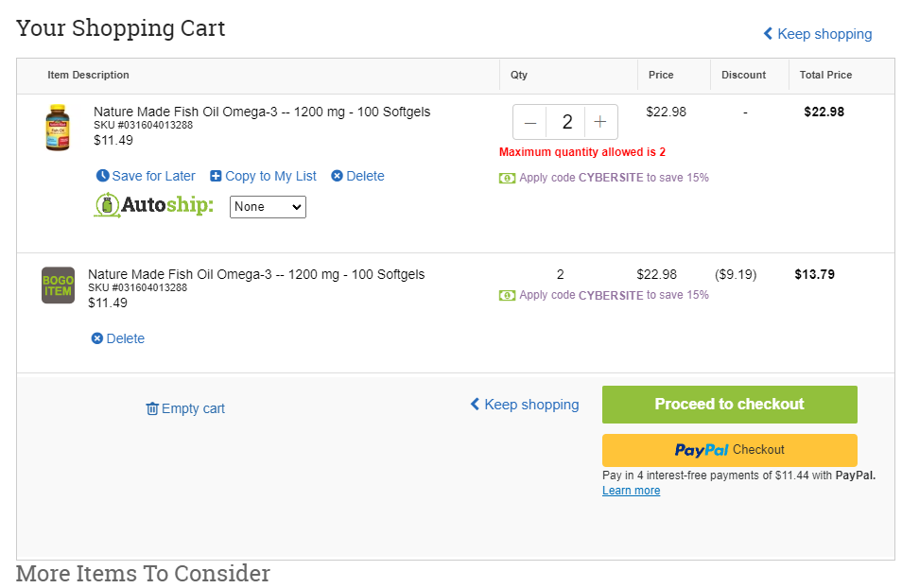Open the first Nature Made Fish Oil product title
The image size is (902, 588).
(262, 112)
